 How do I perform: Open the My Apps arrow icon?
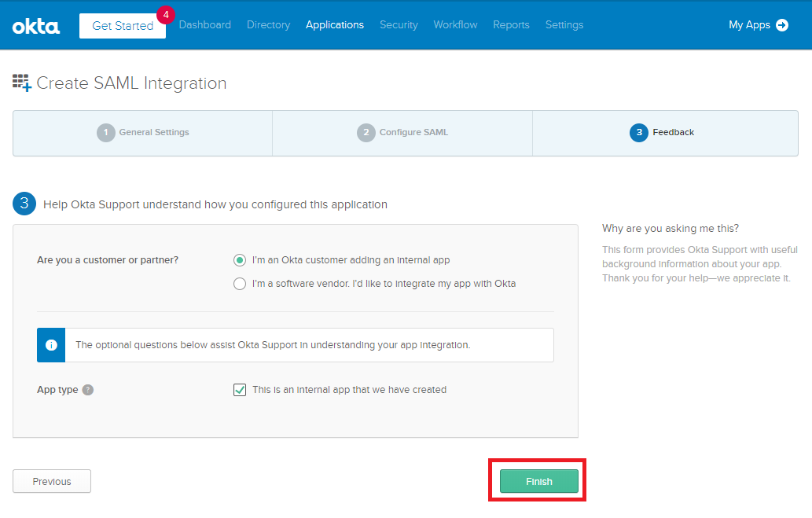coord(782,25)
